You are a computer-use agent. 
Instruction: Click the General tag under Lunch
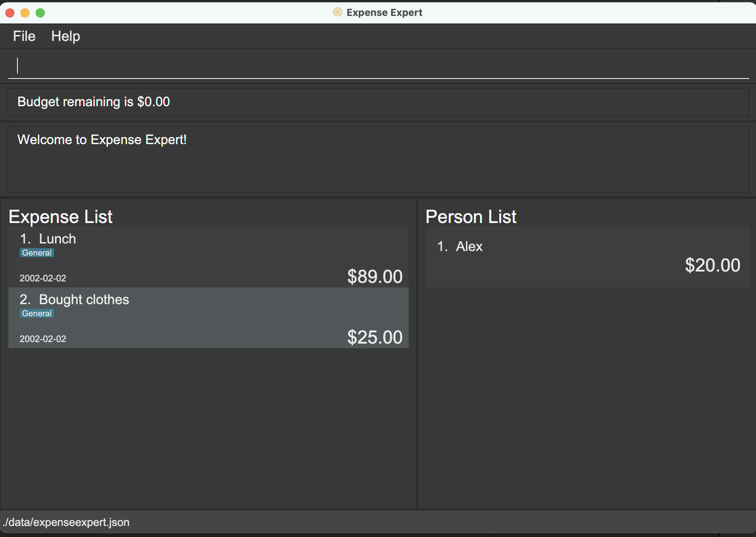click(37, 253)
